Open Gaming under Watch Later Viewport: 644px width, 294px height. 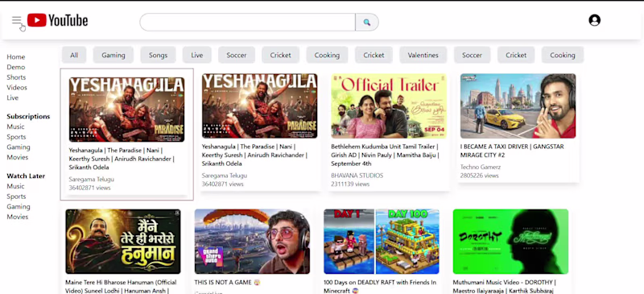pos(18,207)
